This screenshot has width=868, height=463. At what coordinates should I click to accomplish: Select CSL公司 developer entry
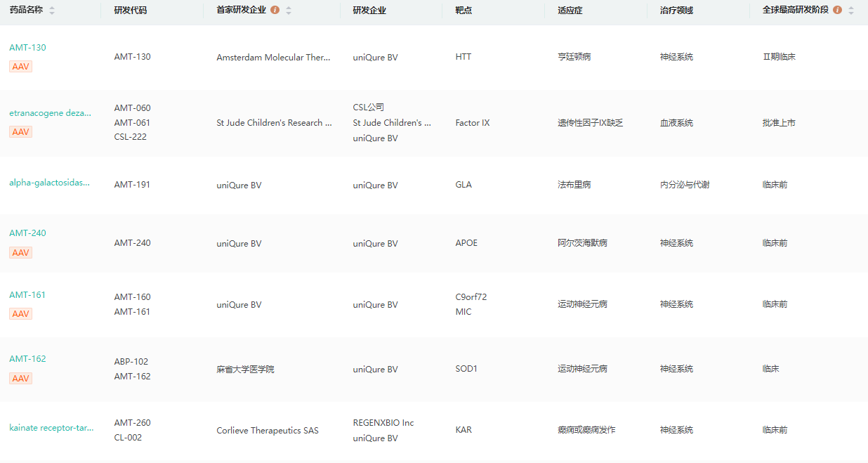(x=369, y=107)
